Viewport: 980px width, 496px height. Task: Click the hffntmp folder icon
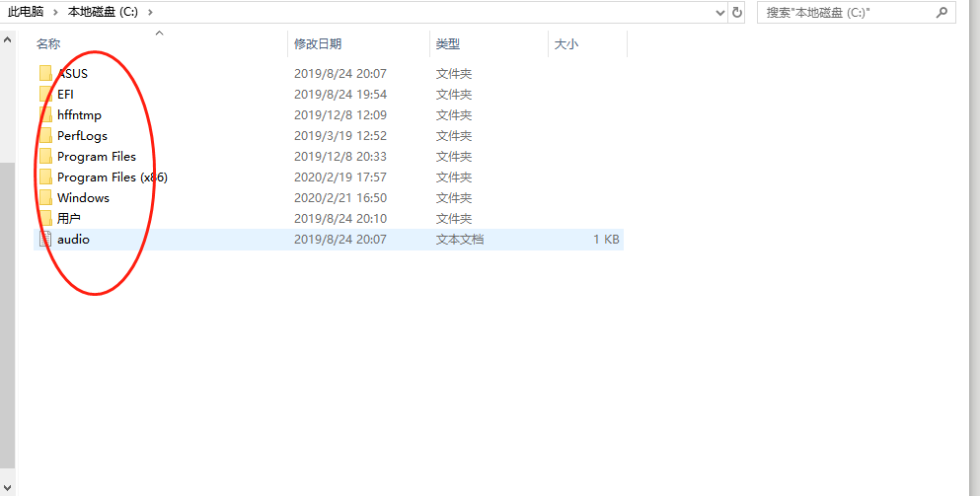[45, 115]
